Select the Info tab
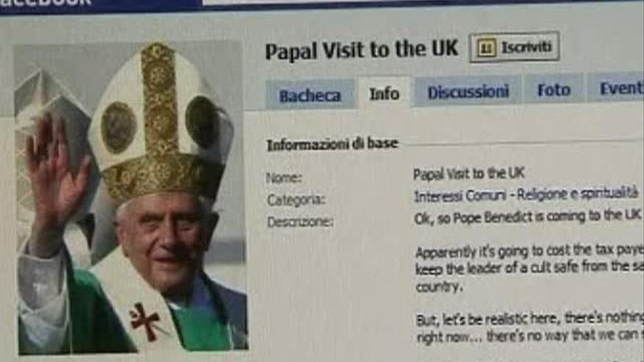The height and width of the screenshot is (362, 644). pos(384,93)
